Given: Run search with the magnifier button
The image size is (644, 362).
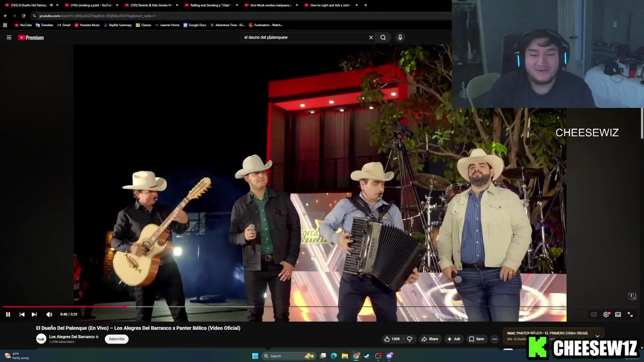Looking at the screenshot, I should [383, 37].
